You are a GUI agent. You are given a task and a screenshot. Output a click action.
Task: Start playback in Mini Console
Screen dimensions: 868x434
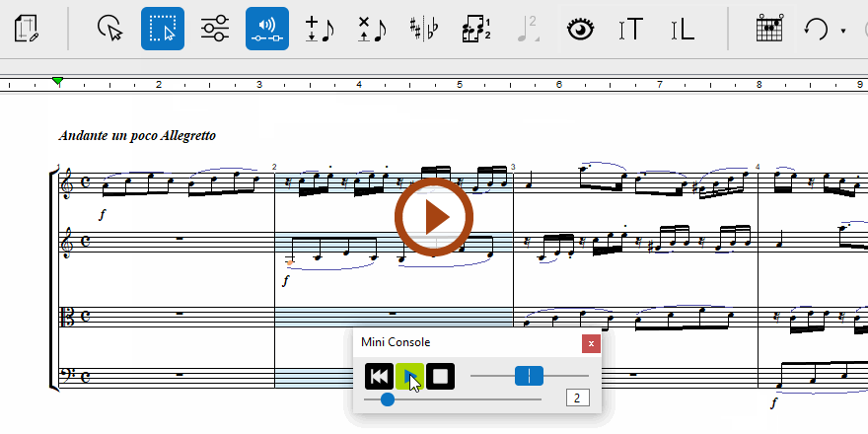(x=409, y=377)
